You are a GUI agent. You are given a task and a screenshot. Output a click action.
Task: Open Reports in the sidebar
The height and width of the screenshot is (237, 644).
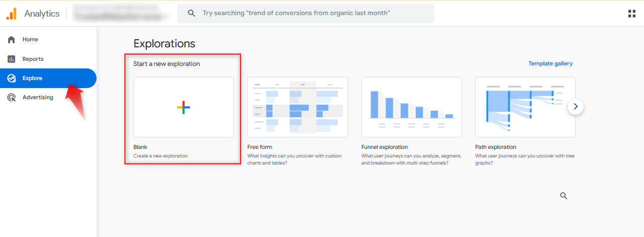point(48,59)
